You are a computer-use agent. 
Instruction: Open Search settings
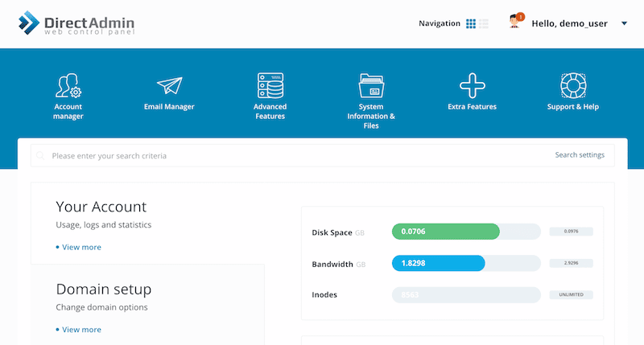click(x=580, y=154)
